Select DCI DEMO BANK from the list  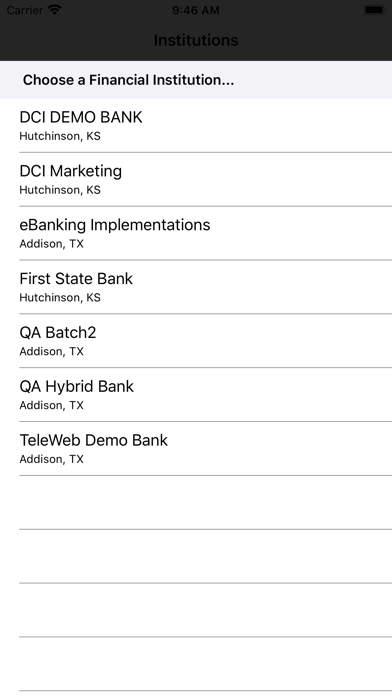coord(196,126)
